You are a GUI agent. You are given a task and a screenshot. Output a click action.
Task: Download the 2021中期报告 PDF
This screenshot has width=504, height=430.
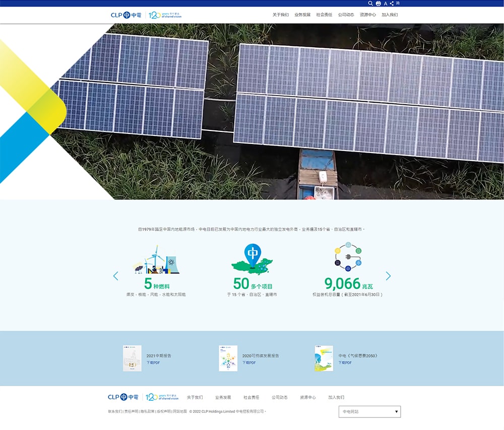point(153,363)
